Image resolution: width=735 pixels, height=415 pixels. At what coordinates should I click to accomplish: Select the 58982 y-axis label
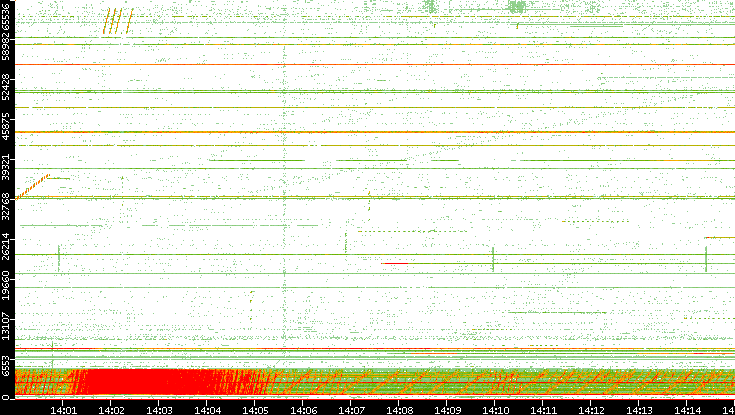(x=7, y=50)
